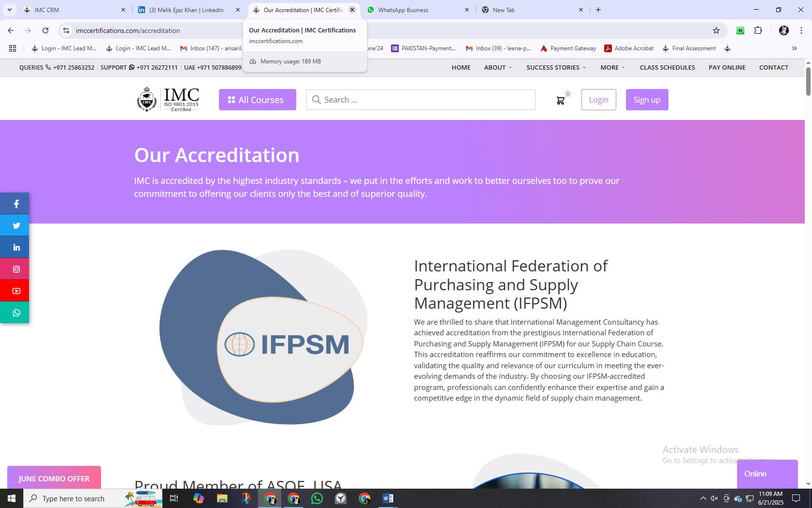Screen dimensions: 812x508
Task: Launch Copilot from taskbar
Action: pos(198,498)
